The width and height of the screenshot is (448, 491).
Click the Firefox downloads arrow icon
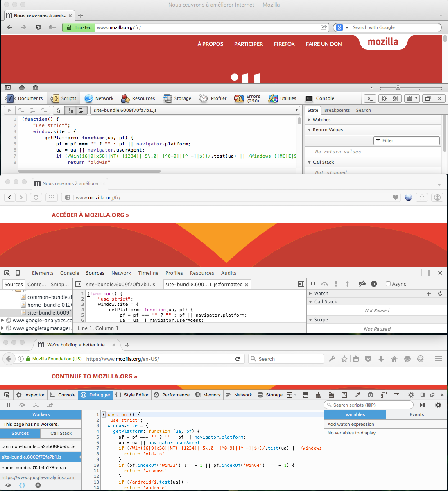pos(381,359)
